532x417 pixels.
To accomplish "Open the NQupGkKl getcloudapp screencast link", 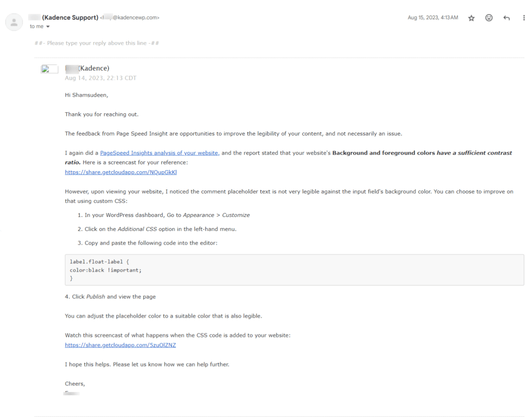I will click(121, 172).
